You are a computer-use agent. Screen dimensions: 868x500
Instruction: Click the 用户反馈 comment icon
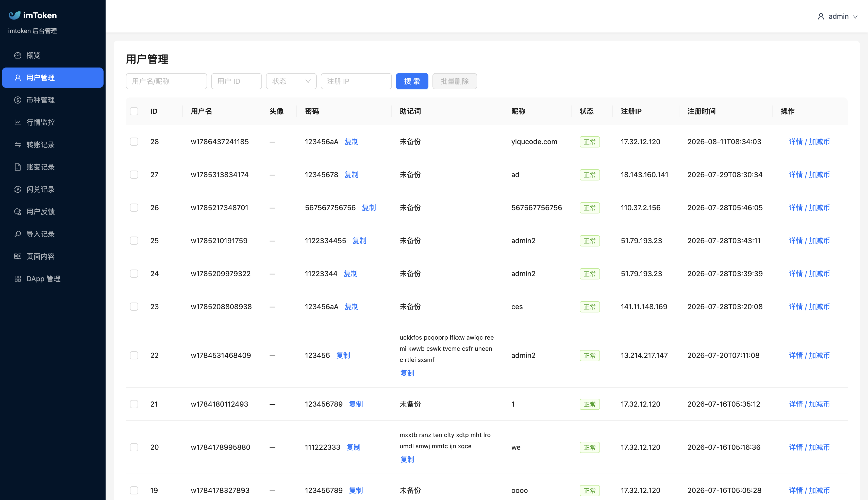click(x=18, y=211)
